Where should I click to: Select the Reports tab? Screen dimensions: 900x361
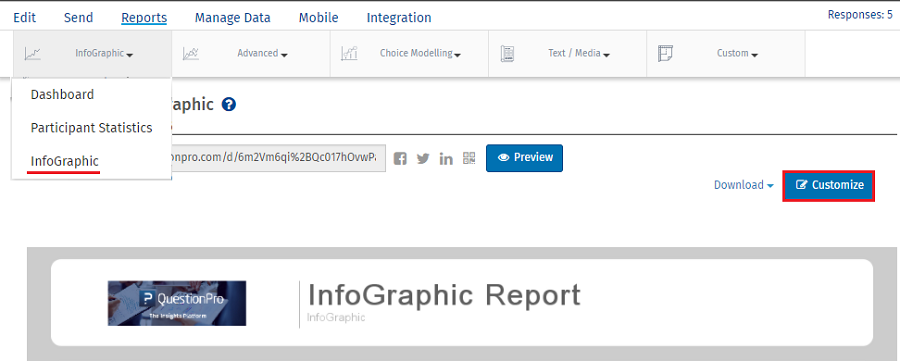(144, 18)
